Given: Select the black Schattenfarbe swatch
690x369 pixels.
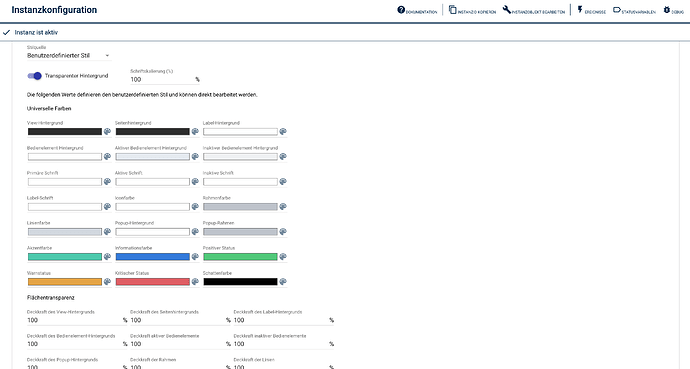Looking at the screenshot, I should coord(240,282).
